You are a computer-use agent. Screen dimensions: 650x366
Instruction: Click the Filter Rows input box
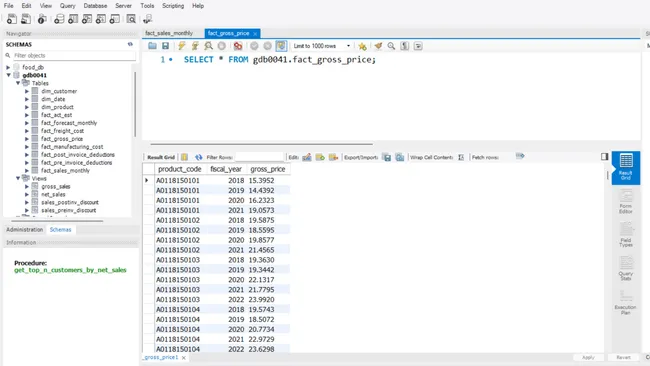(x=260, y=157)
